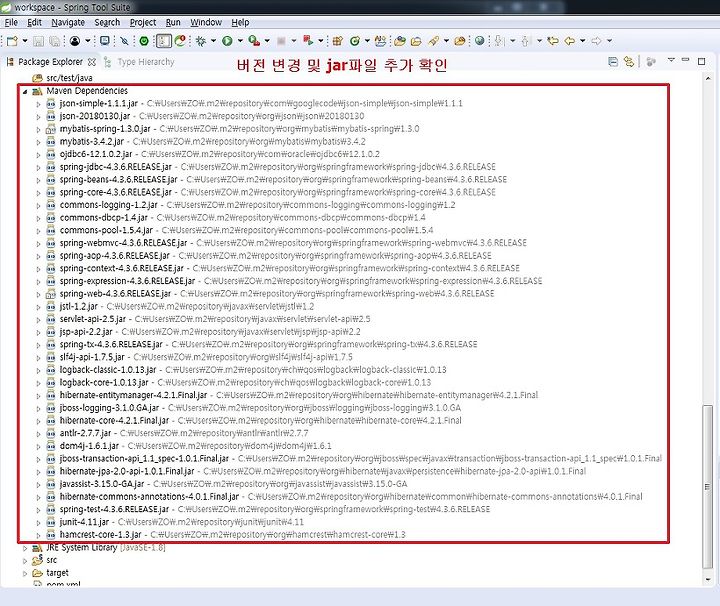
Task: Close the Package Explorer tab
Action: coord(92,62)
